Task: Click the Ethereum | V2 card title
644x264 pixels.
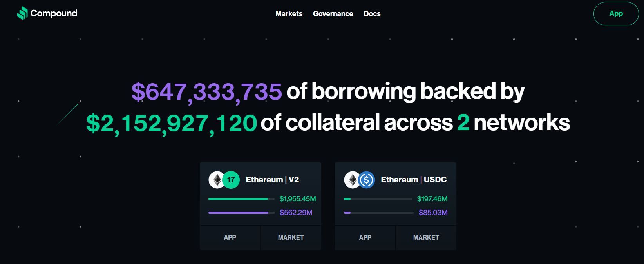Action: pos(272,180)
